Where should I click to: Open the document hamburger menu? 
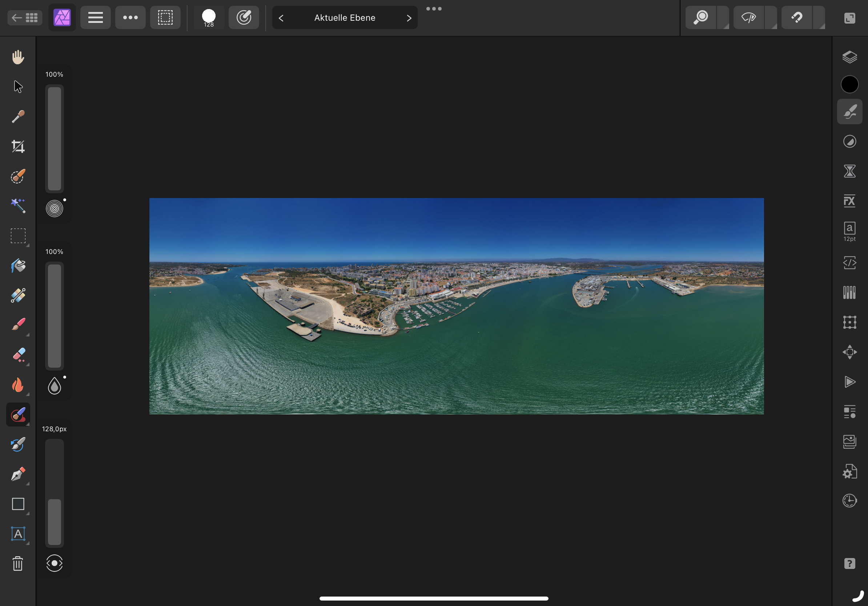[95, 17]
